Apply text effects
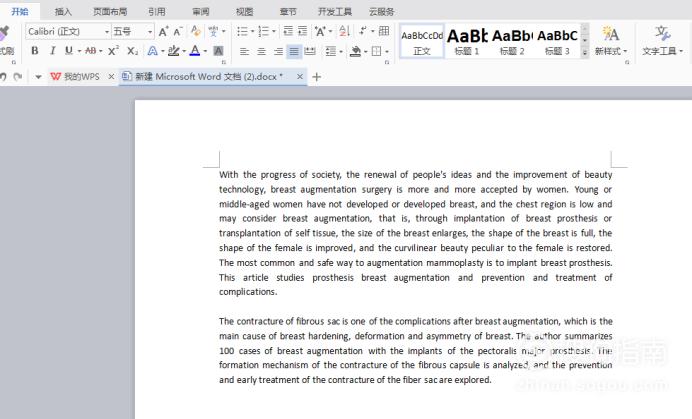The width and height of the screenshot is (692, 419). pyautogui.click(x=153, y=51)
